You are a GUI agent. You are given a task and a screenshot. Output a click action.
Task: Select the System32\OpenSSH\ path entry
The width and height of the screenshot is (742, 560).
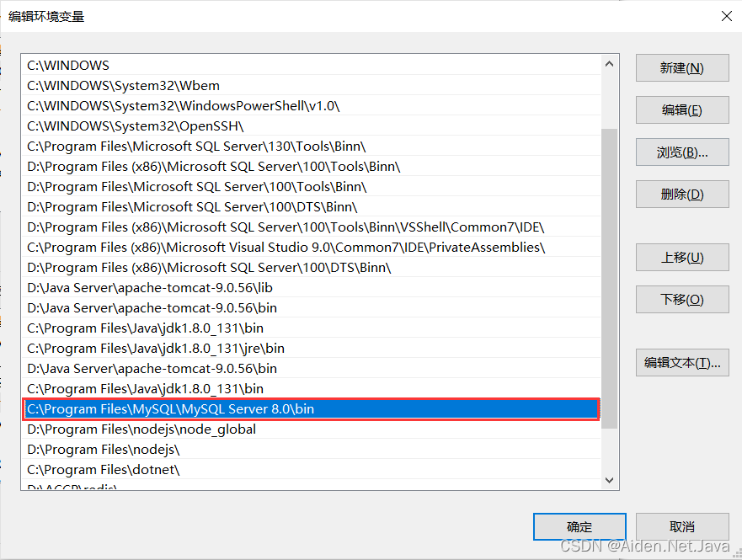point(311,126)
